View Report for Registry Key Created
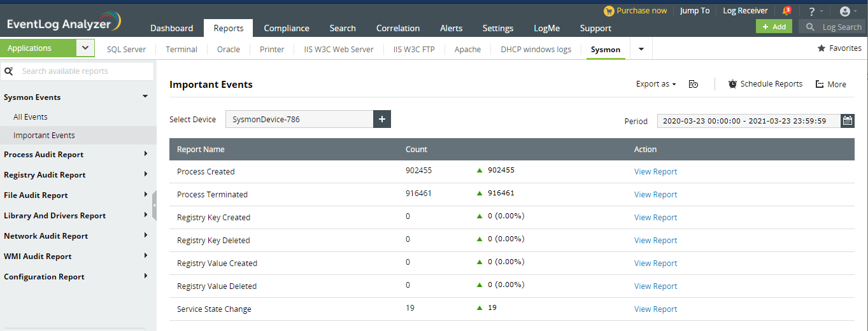 coord(655,217)
